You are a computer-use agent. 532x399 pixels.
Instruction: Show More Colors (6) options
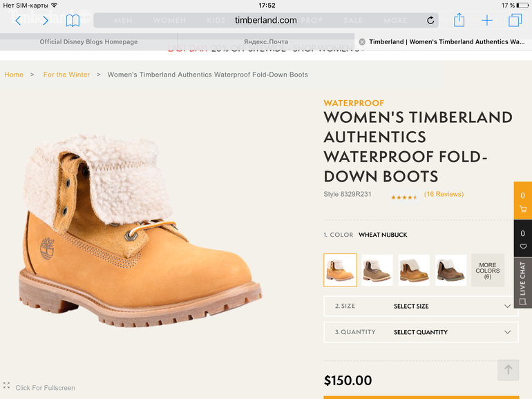pyautogui.click(x=487, y=270)
